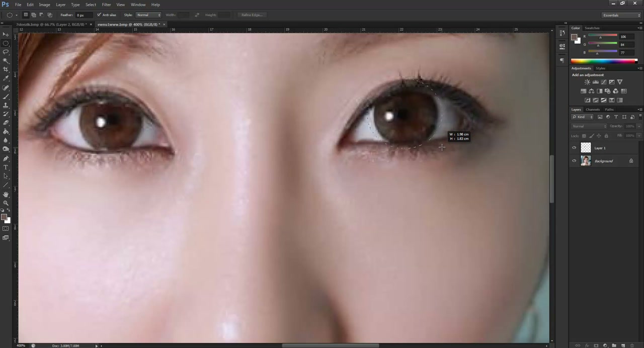This screenshot has width=644, height=348.
Task: Open the History panel icon
Action: [562, 34]
